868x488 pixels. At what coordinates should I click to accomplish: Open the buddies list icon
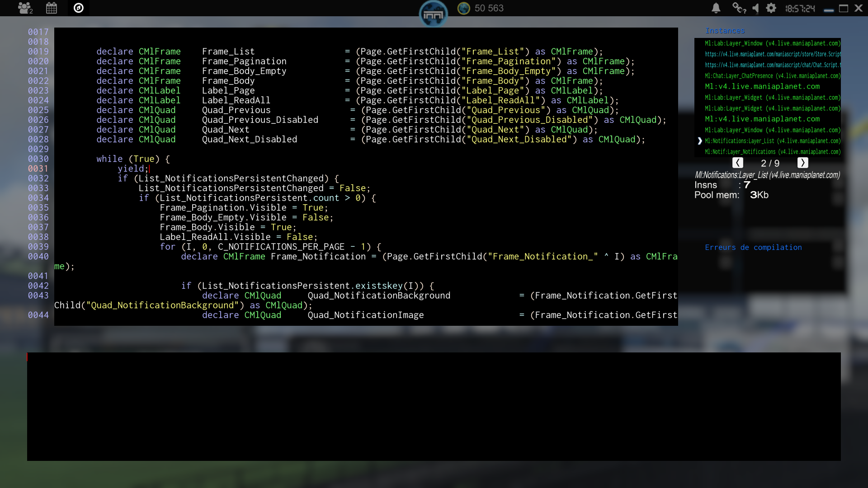(x=25, y=8)
